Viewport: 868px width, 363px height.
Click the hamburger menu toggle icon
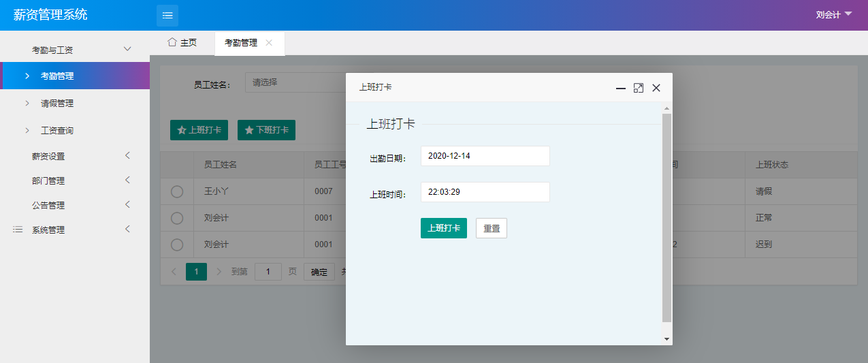tap(167, 15)
